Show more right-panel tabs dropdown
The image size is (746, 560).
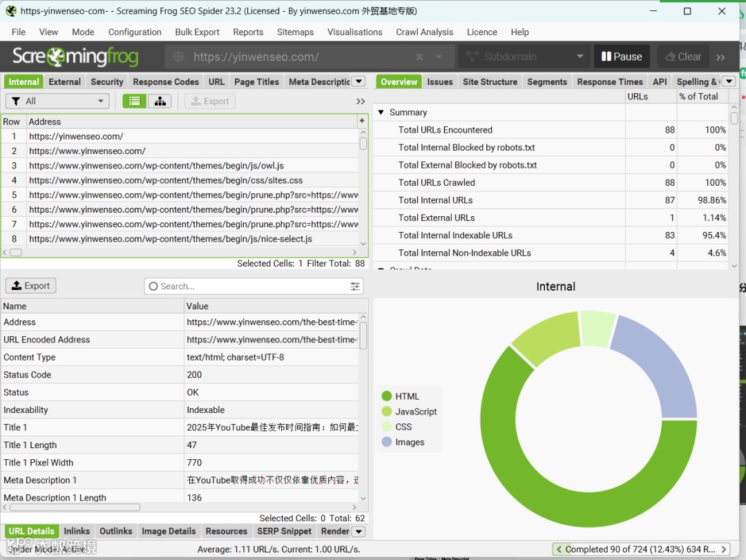click(x=729, y=81)
